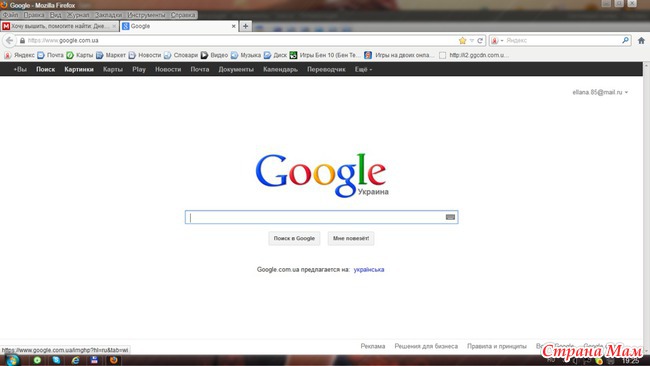Close the first tab 'Хочу вышить'
This screenshot has height=366, width=650.
click(114, 26)
